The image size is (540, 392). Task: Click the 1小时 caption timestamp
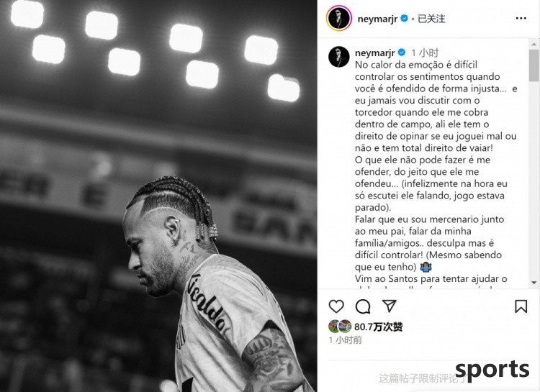425,53
